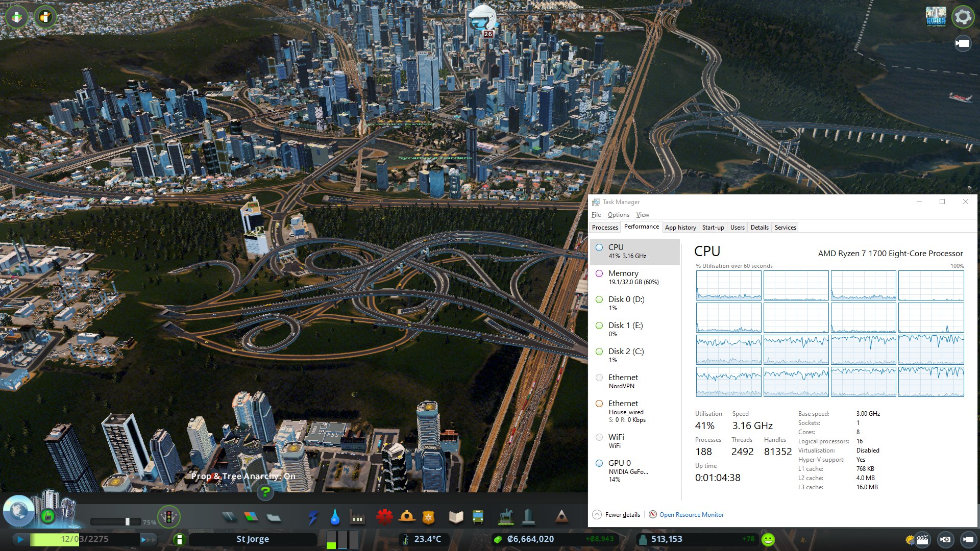This screenshot has width=980, height=551.
Task: Select Ethernet NordVPN in sidebar
Action: click(635, 381)
